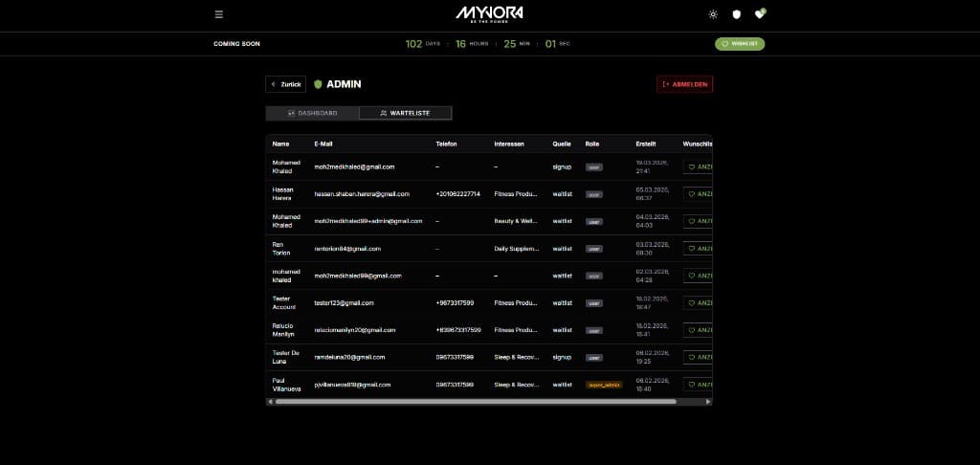Click the E-Mail column header
Screen dimensions: 980x465
[323, 144]
